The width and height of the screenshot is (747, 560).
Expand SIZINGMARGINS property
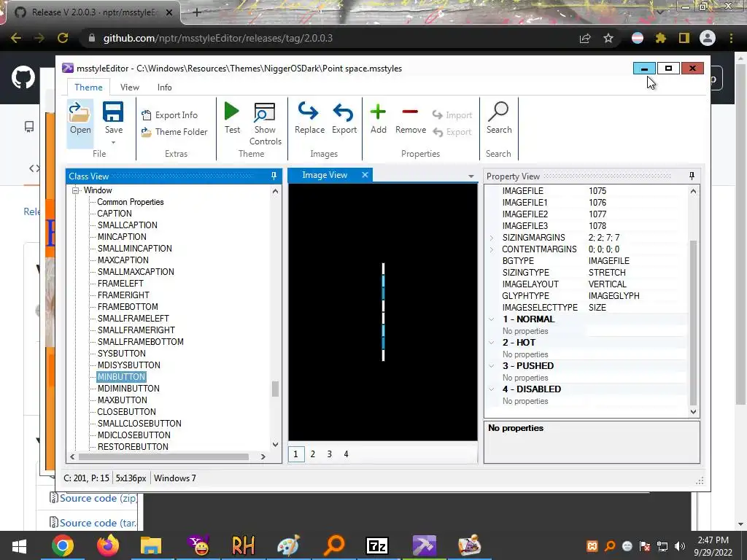[x=492, y=238]
